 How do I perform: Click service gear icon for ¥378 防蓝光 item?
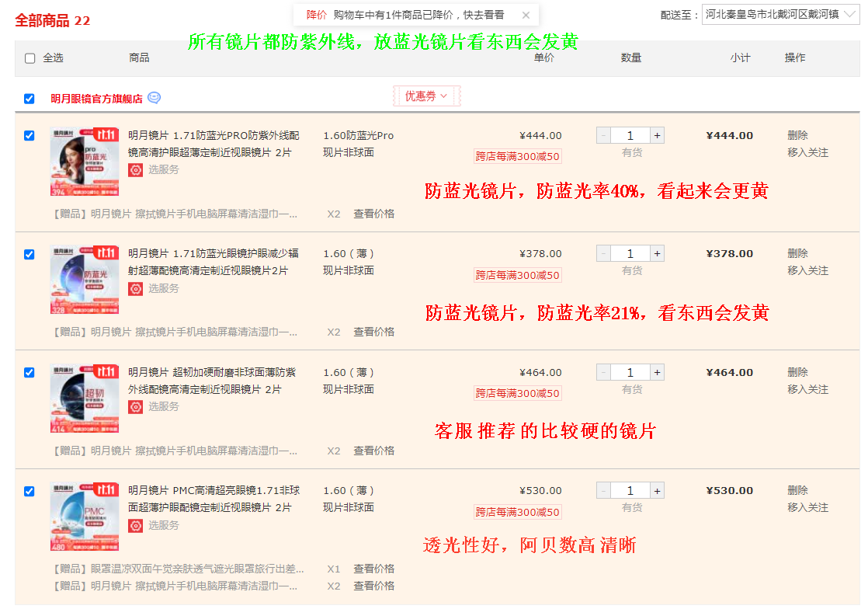click(x=136, y=289)
